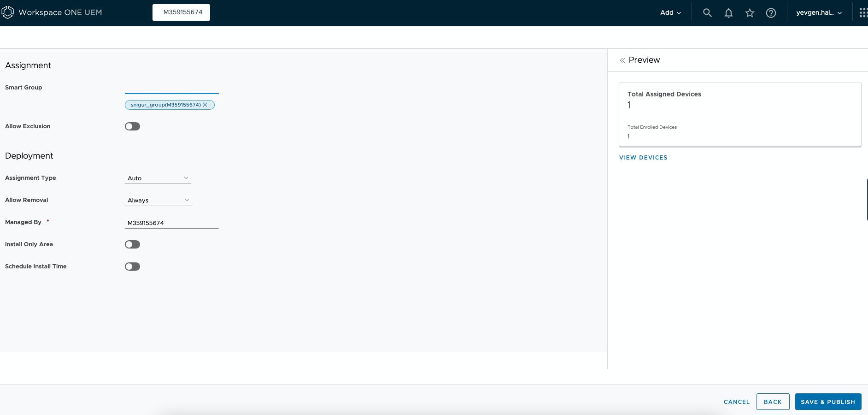Turn on Install Only Area

132,244
